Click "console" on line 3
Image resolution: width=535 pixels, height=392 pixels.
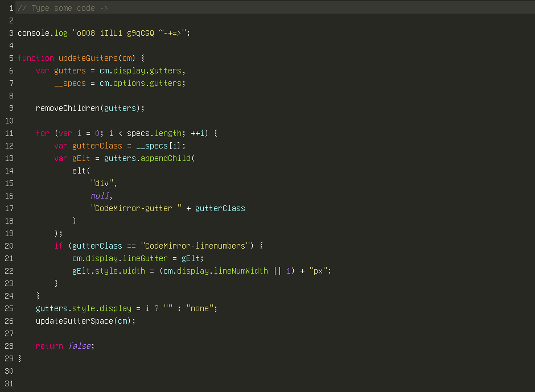34,33
